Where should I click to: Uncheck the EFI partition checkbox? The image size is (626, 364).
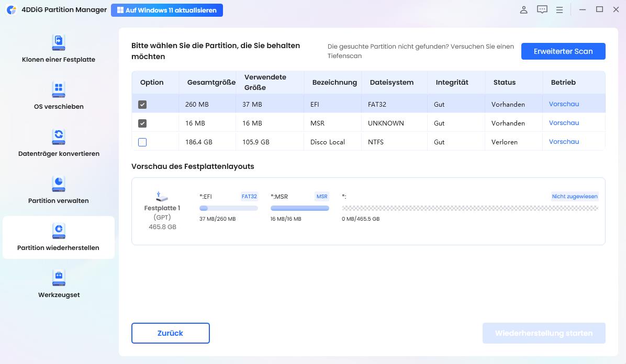142,105
